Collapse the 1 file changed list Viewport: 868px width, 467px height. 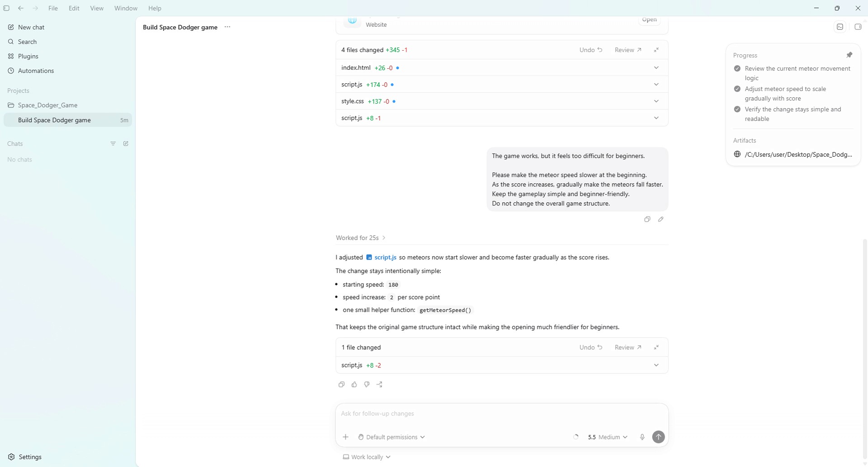[656, 348]
